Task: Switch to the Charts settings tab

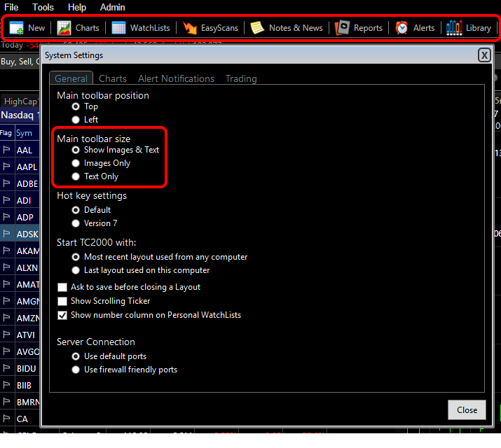Action: click(113, 78)
